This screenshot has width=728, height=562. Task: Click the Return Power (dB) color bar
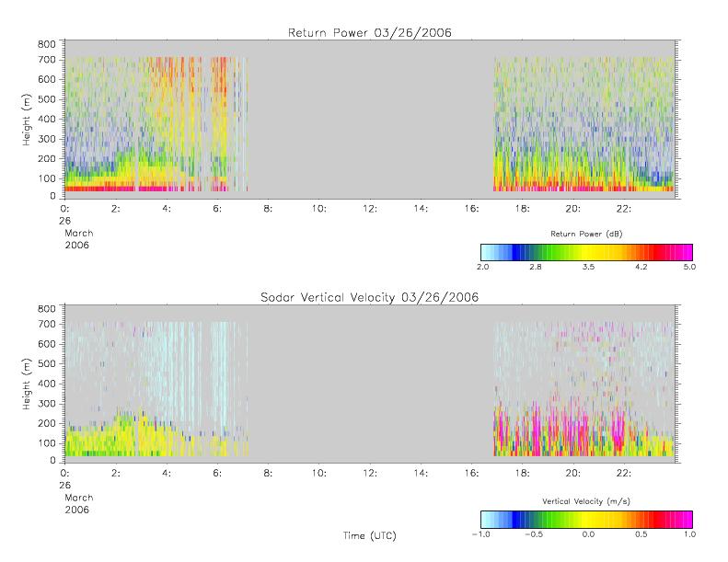(586, 252)
